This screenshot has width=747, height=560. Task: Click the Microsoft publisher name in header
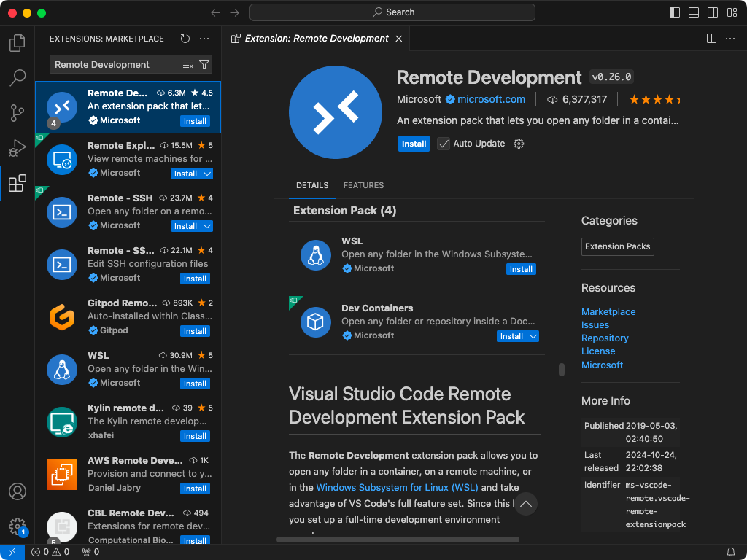tap(419, 99)
